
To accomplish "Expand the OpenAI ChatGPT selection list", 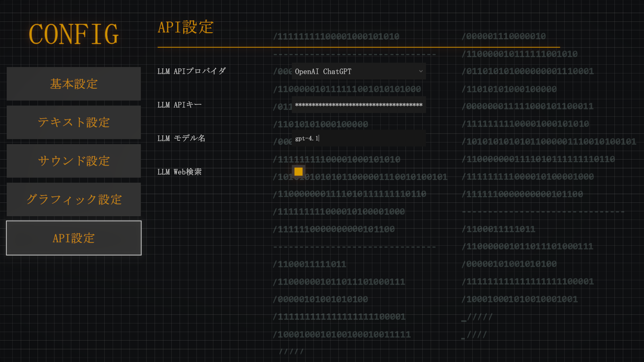I will (358, 71).
